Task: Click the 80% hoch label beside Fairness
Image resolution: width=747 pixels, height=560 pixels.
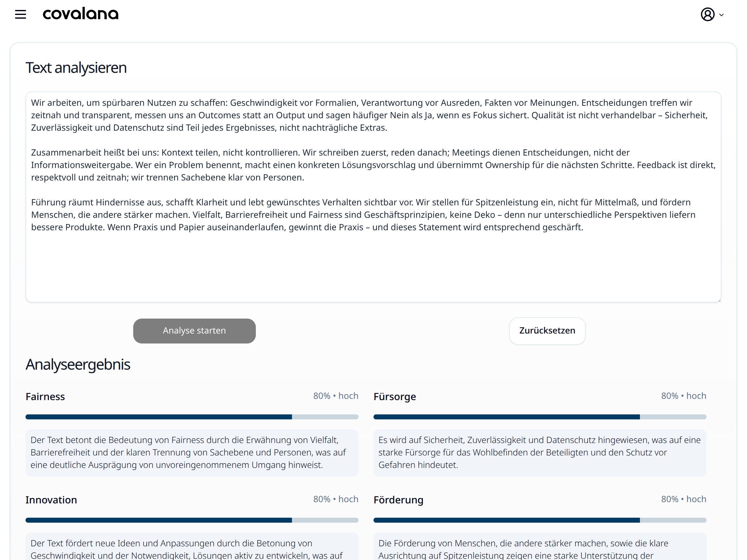Action: pos(336,396)
